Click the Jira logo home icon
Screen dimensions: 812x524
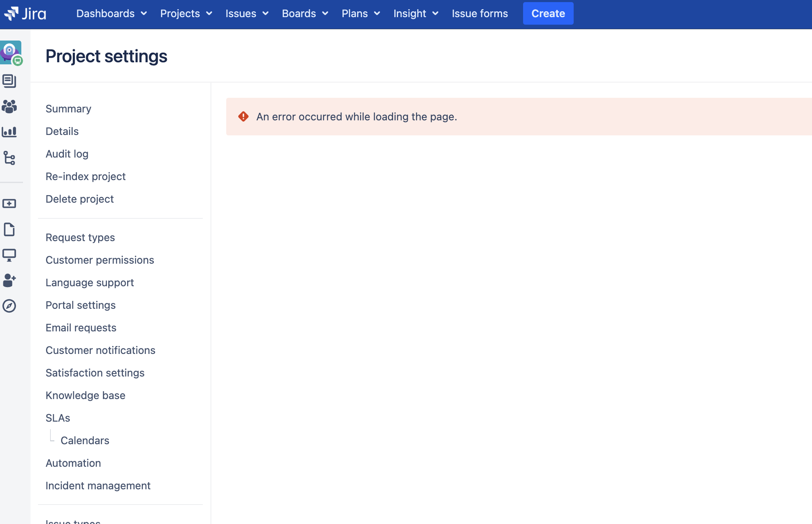25,13
